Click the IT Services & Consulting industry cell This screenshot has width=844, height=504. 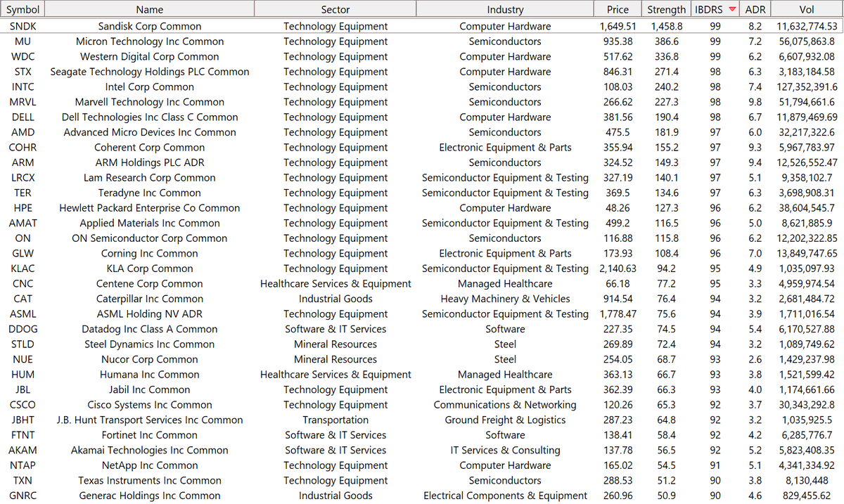coord(505,451)
